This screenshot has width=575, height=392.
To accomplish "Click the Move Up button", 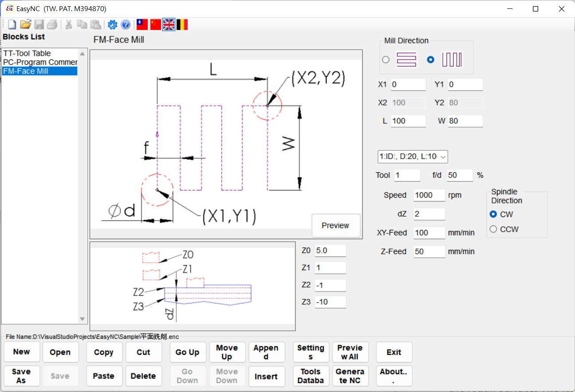I will click(x=227, y=352).
